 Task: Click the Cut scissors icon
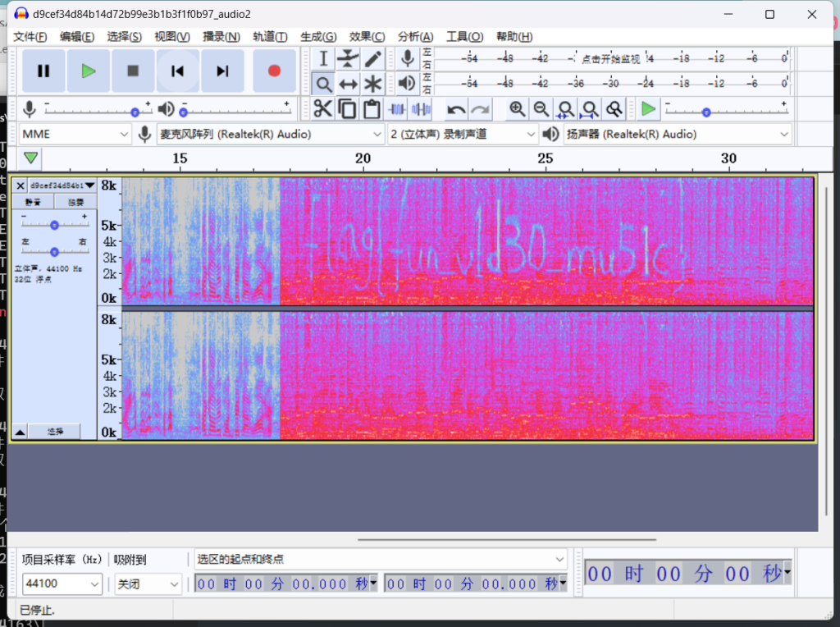(x=323, y=108)
